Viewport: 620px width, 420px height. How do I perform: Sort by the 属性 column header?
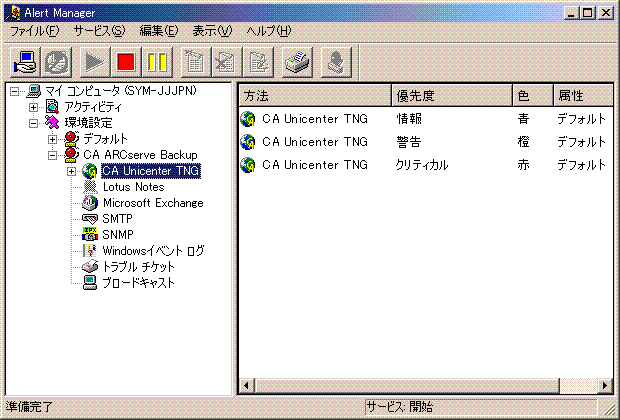[583, 95]
